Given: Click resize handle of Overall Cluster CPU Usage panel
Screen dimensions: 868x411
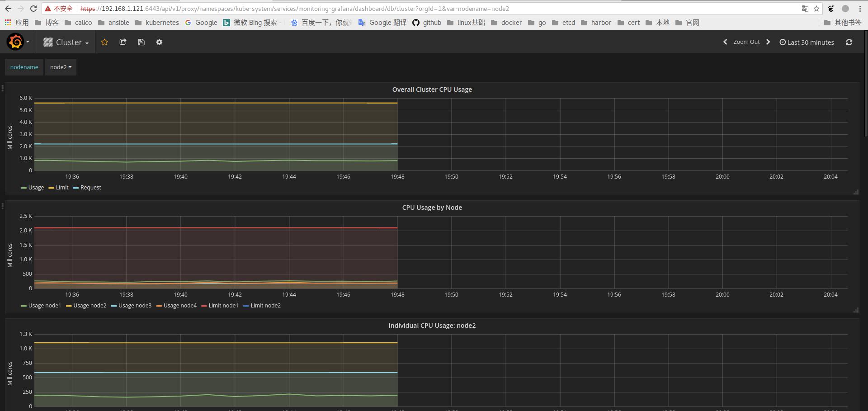Looking at the screenshot, I should [x=856, y=192].
